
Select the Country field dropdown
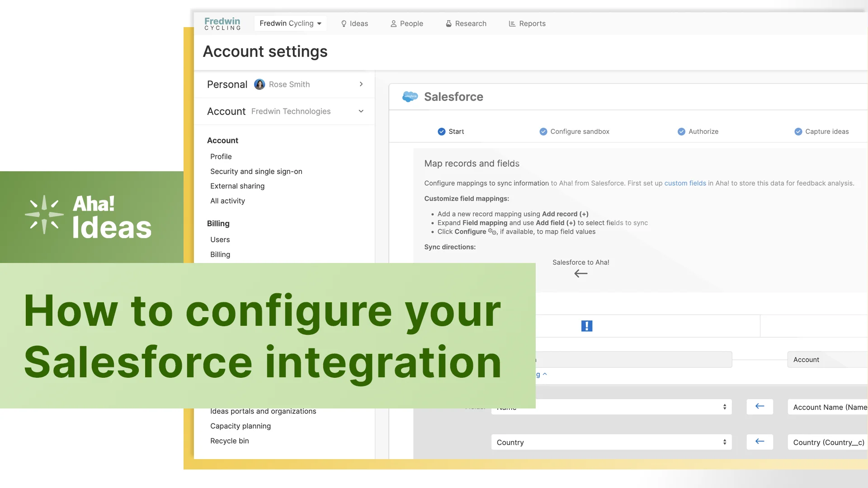[x=610, y=442]
